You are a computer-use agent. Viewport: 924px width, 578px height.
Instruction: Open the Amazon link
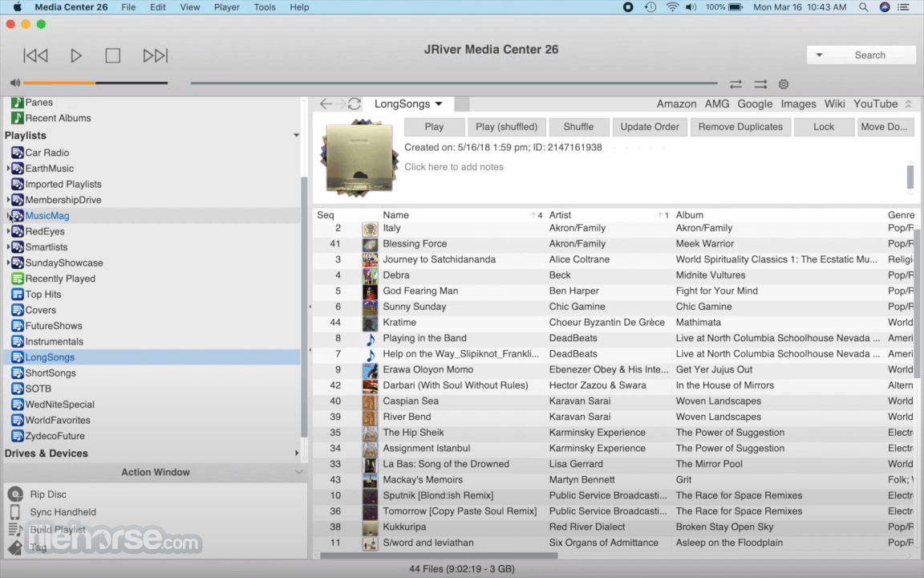(x=676, y=104)
